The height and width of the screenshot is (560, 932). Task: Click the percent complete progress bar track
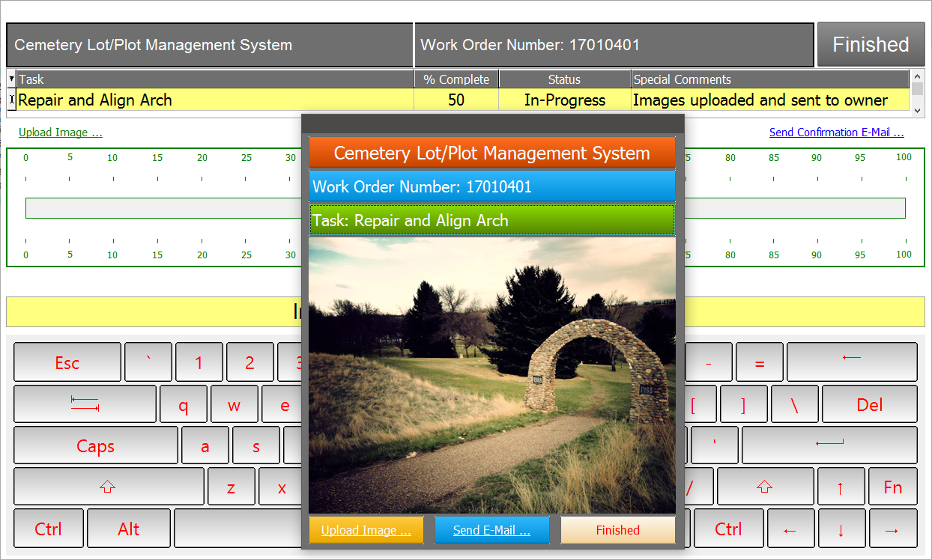coord(794,208)
